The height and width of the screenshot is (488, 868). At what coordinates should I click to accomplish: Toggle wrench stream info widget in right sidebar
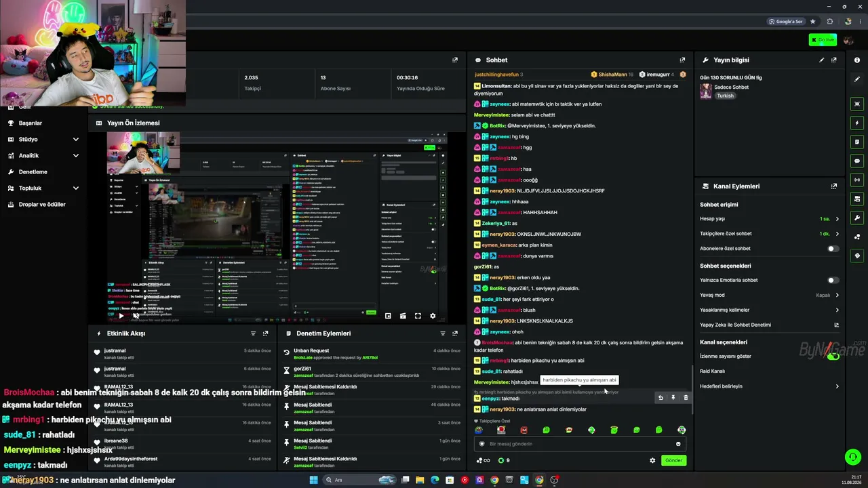coord(857,218)
